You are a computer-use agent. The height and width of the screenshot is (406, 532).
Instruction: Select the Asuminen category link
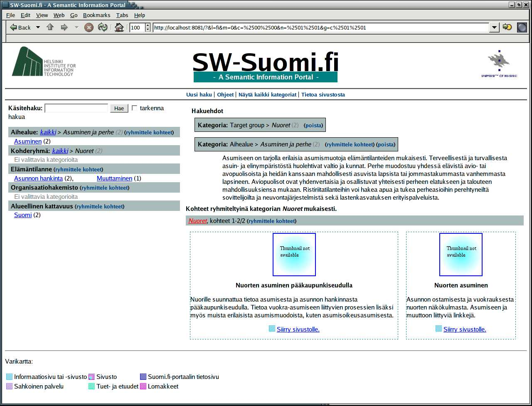(28, 141)
